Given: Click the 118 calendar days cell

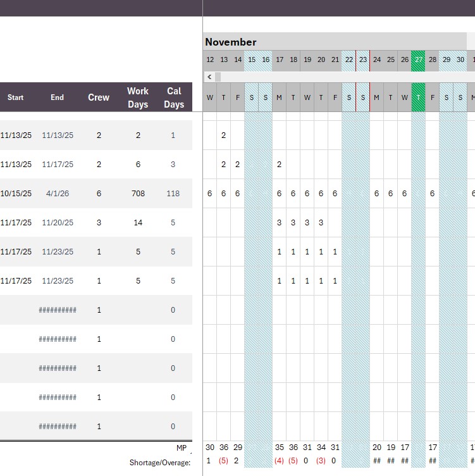Looking at the screenshot, I should (173, 194).
